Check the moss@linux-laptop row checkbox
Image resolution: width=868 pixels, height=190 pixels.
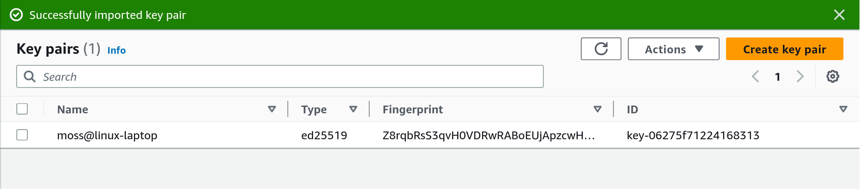(22, 135)
